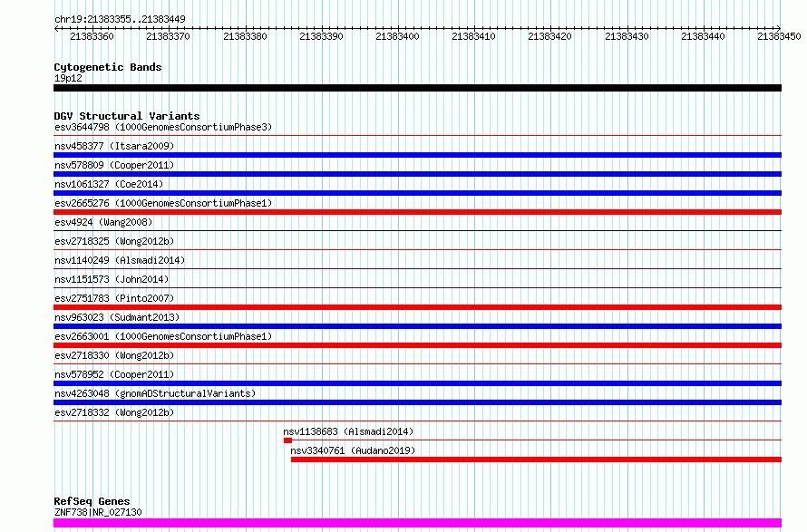Click the DGV Structural Variants track title
The height and width of the screenshot is (532, 807).
127,116
